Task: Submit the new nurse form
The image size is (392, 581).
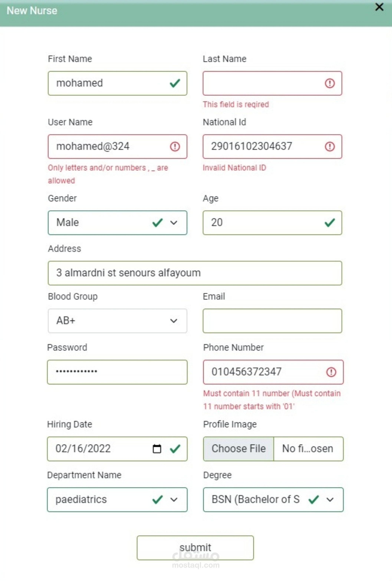Action: coord(195,548)
